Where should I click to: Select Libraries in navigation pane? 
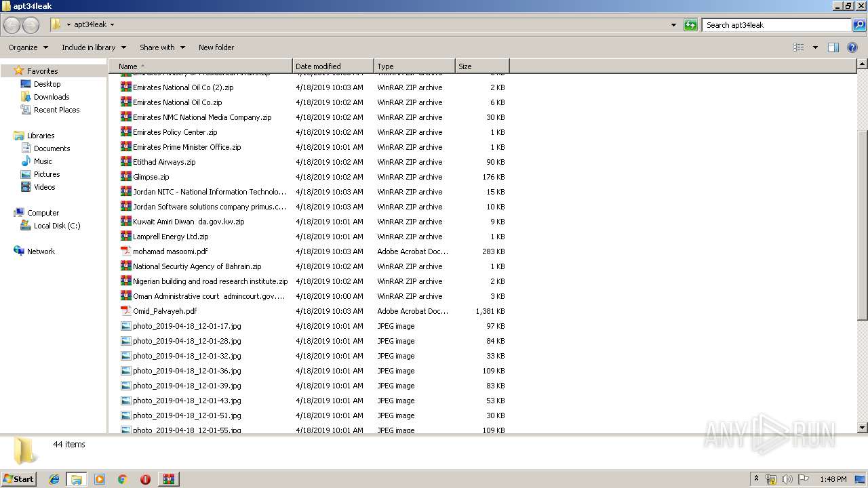[41, 136]
